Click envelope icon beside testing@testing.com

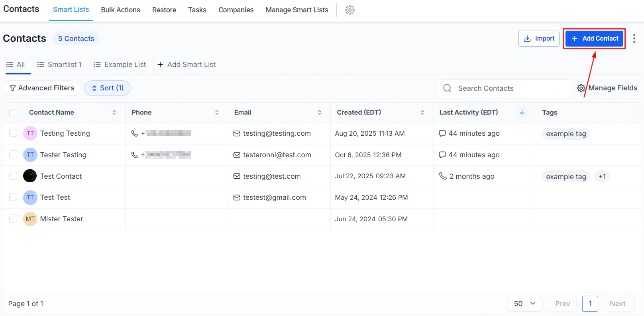(237, 133)
